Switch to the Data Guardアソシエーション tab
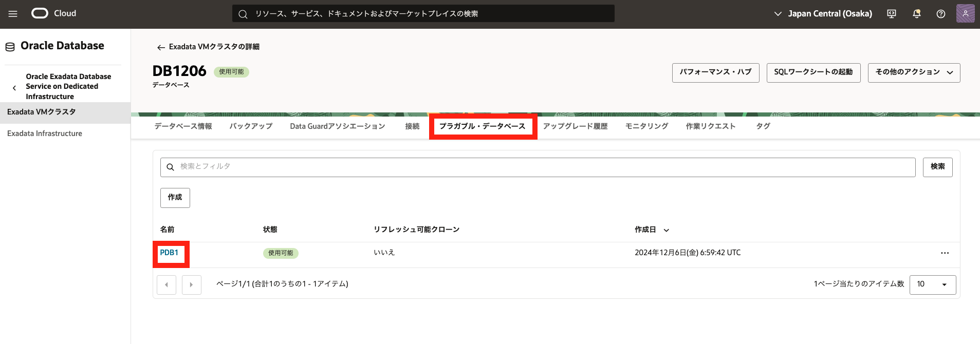This screenshot has width=980, height=344. pos(337,126)
